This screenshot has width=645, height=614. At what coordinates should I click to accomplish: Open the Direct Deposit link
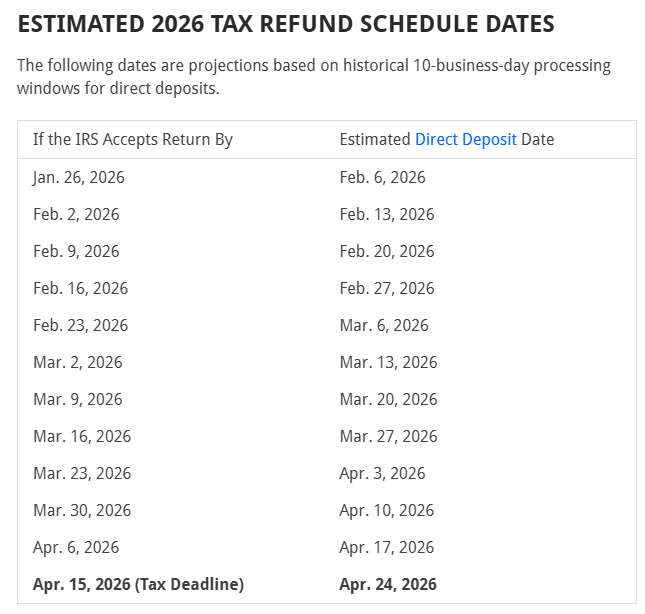pos(465,140)
